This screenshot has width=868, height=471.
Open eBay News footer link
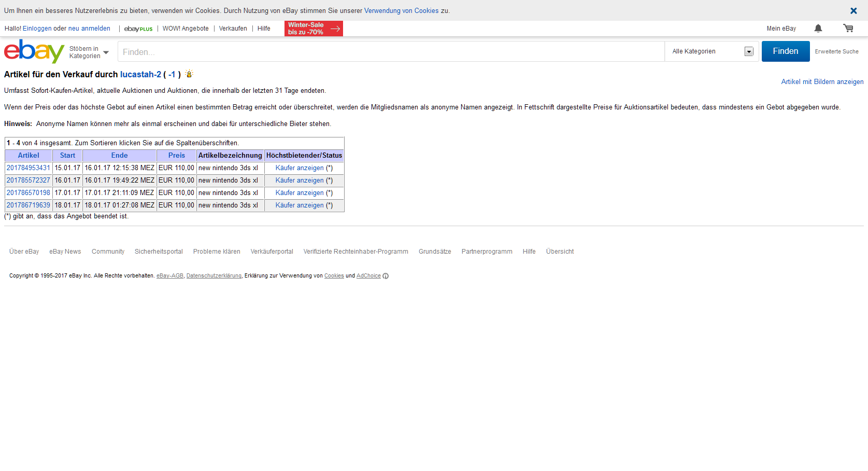point(65,252)
